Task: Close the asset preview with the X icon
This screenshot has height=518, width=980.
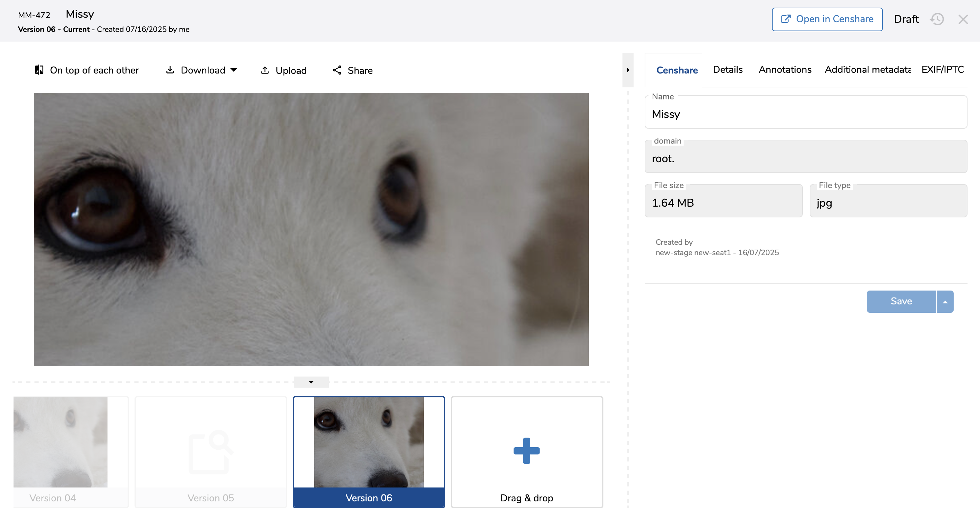Action: (963, 19)
